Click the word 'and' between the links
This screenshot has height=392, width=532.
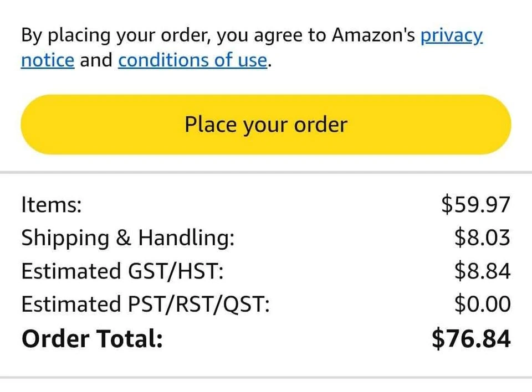(x=96, y=60)
